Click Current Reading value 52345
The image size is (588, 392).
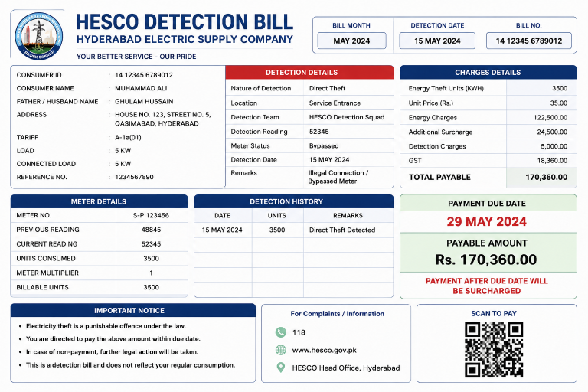(x=151, y=243)
